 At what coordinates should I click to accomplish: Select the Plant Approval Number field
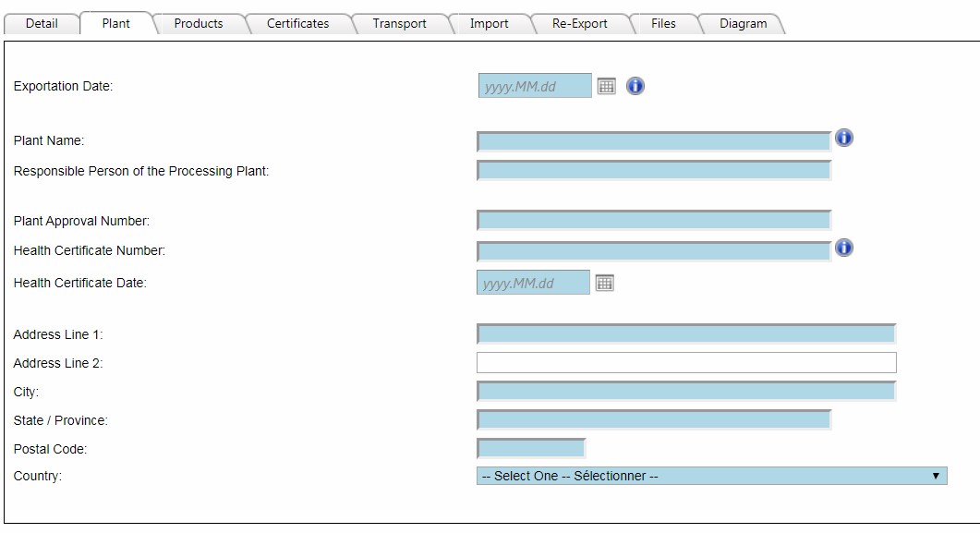point(654,221)
